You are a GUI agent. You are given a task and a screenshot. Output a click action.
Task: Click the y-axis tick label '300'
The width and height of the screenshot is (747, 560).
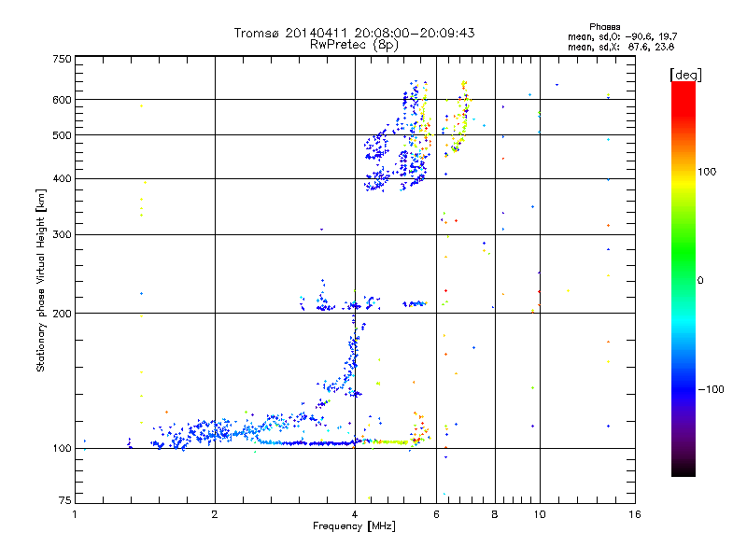click(x=62, y=234)
